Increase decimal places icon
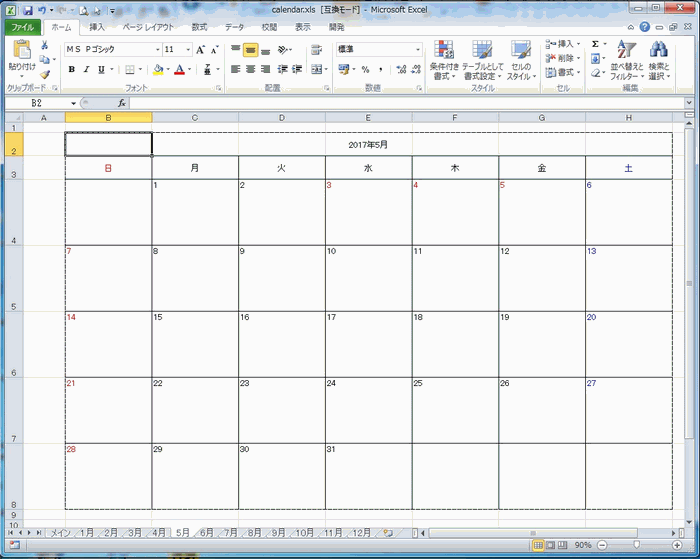 [401, 69]
